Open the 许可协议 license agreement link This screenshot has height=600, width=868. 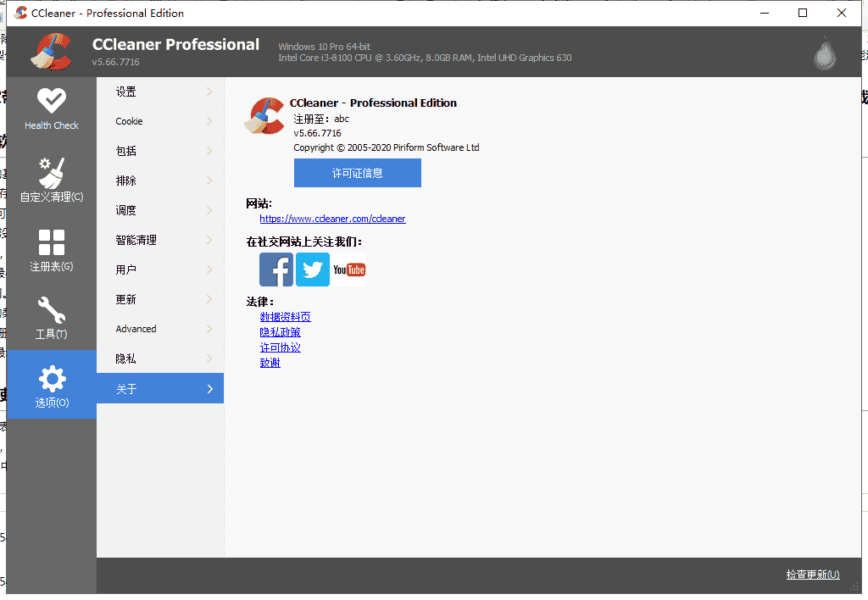[280, 347]
